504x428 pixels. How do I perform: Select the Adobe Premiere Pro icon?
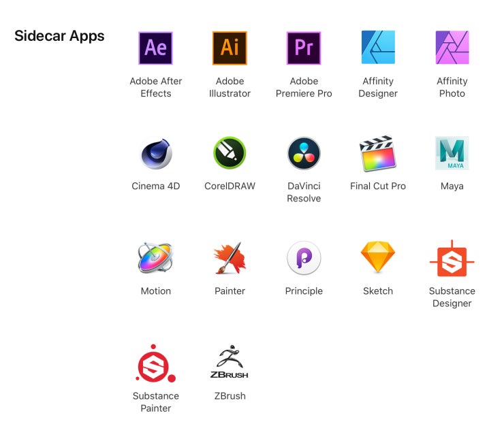(x=304, y=48)
